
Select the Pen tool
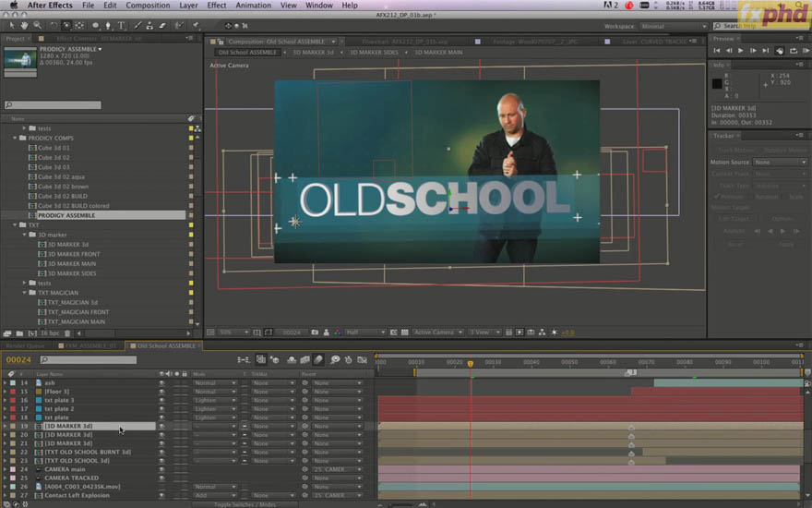[108, 25]
